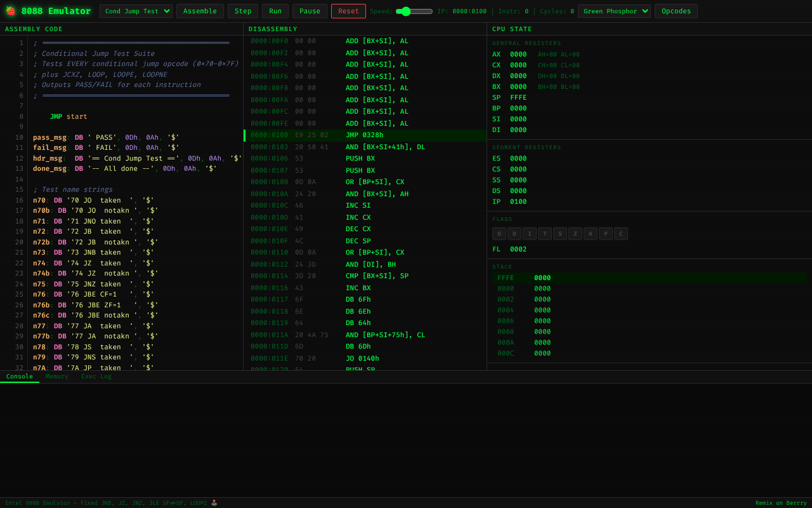Screen dimensions: 812x508
Task: Click the JMP start line in code
Action: (69, 116)
